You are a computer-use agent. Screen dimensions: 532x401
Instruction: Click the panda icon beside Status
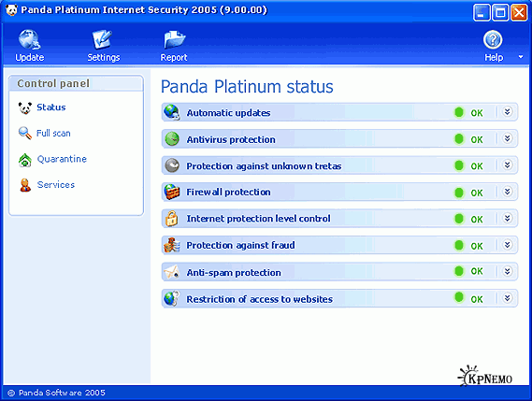coord(24,107)
